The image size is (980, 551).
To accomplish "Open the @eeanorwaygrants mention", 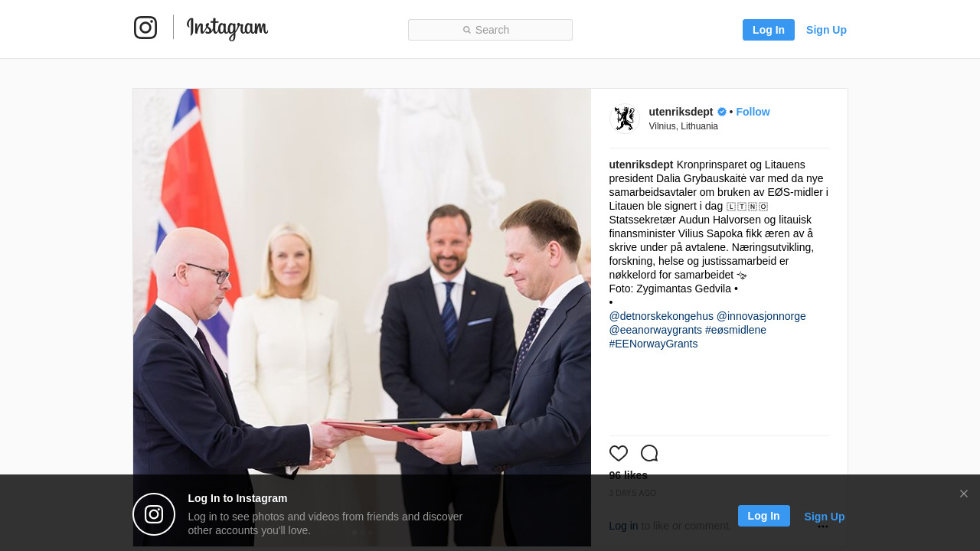I will [x=655, y=330].
